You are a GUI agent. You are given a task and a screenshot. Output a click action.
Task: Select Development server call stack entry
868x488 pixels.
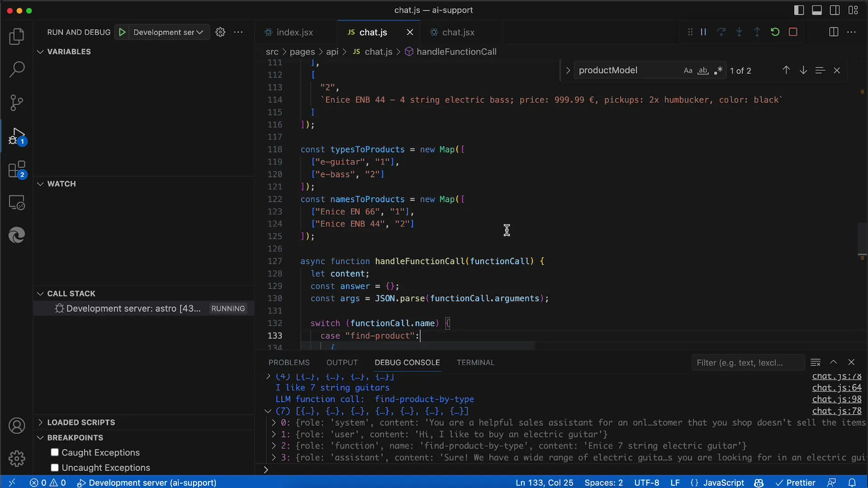(144, 309)
